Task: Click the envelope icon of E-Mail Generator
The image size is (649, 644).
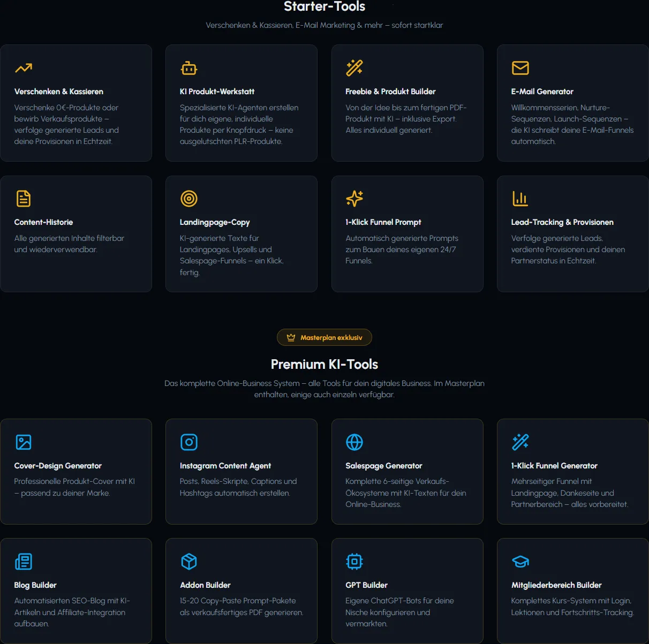Action: (x=520, y=68)
